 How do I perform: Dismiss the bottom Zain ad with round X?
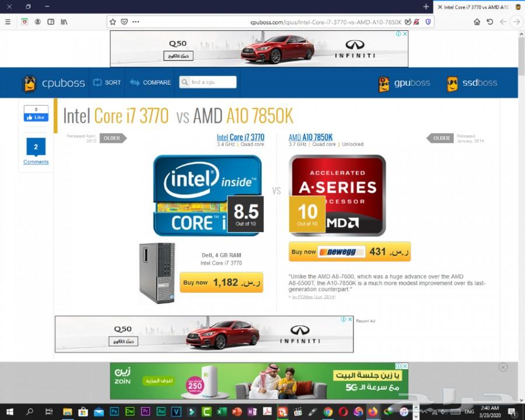pos(503,367)
